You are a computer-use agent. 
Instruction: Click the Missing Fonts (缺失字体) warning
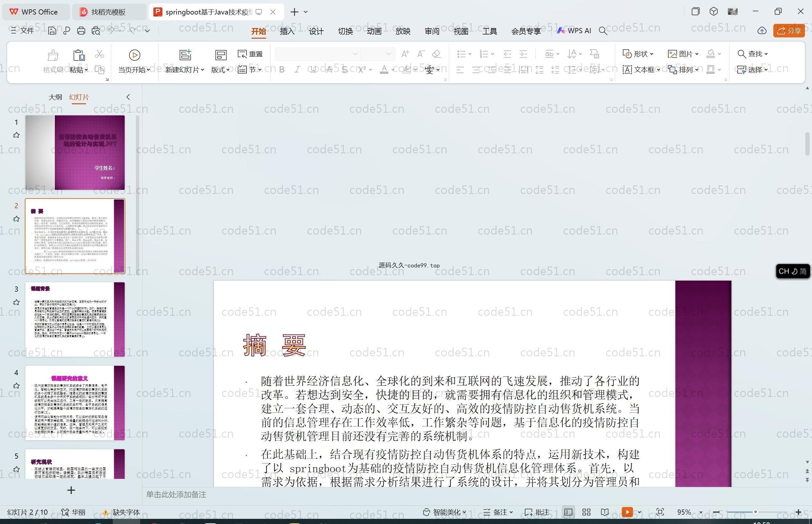coord(121,512)
